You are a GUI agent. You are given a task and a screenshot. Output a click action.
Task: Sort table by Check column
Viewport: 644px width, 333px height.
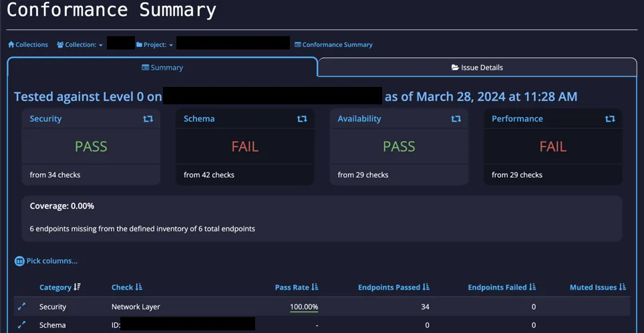click(x=127, y=288)
